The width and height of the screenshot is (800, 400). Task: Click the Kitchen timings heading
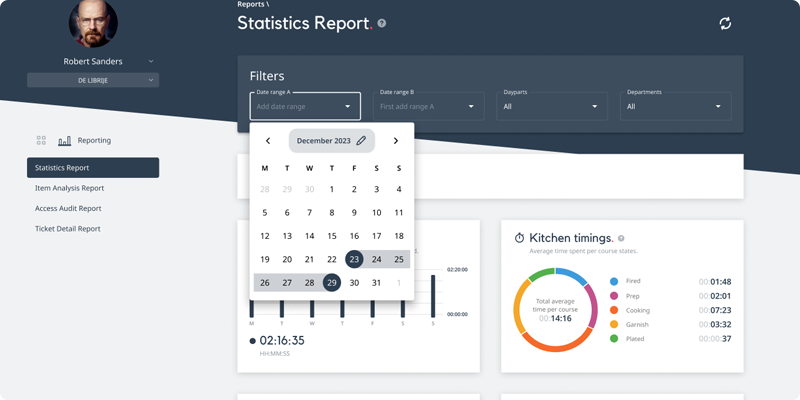(571, 238)
